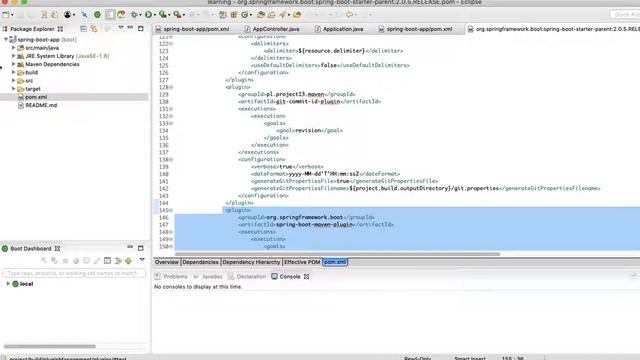Expand the target folder
Image resolution: width=640 pixels, height=360 pixels.
(x=13, y=89)
